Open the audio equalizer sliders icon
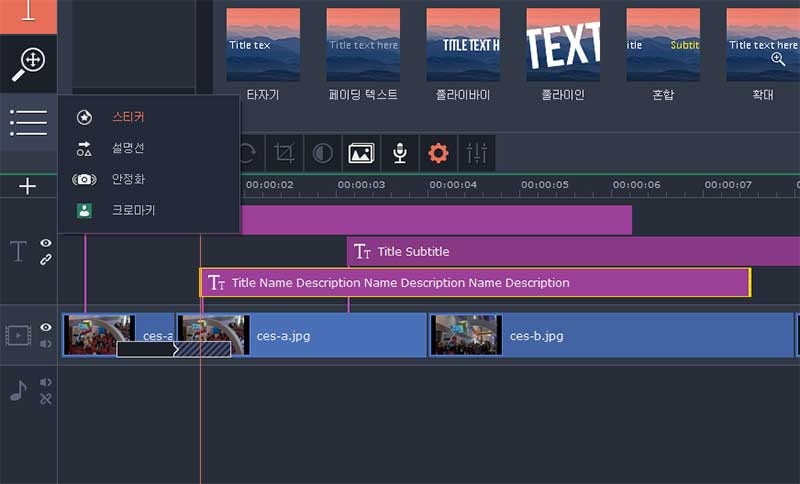 coord(477,153)
